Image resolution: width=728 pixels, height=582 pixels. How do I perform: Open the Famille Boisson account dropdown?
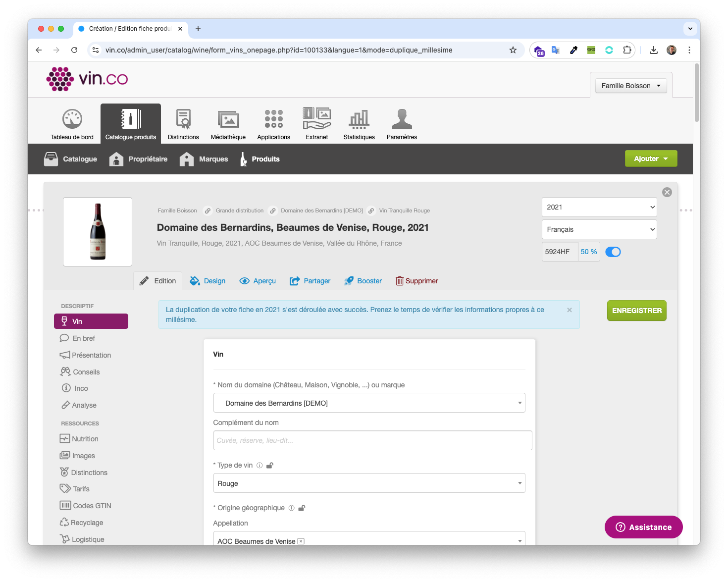pos(630,86)
